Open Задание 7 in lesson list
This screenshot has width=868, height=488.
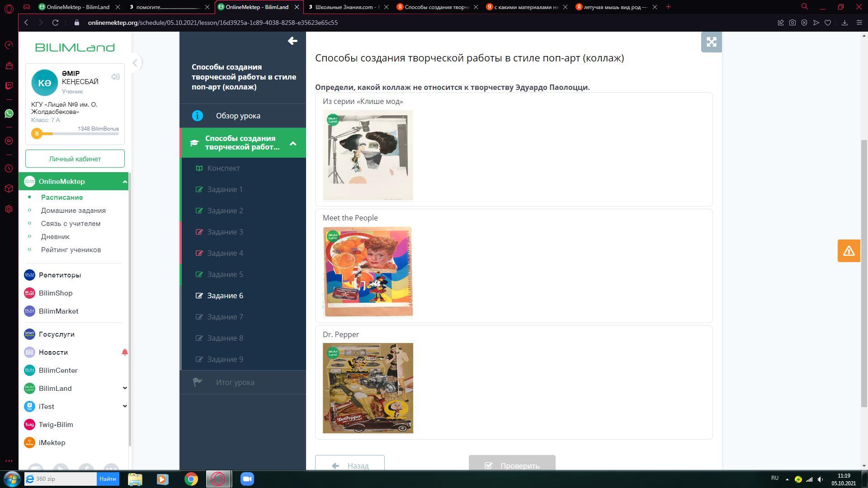225,317
